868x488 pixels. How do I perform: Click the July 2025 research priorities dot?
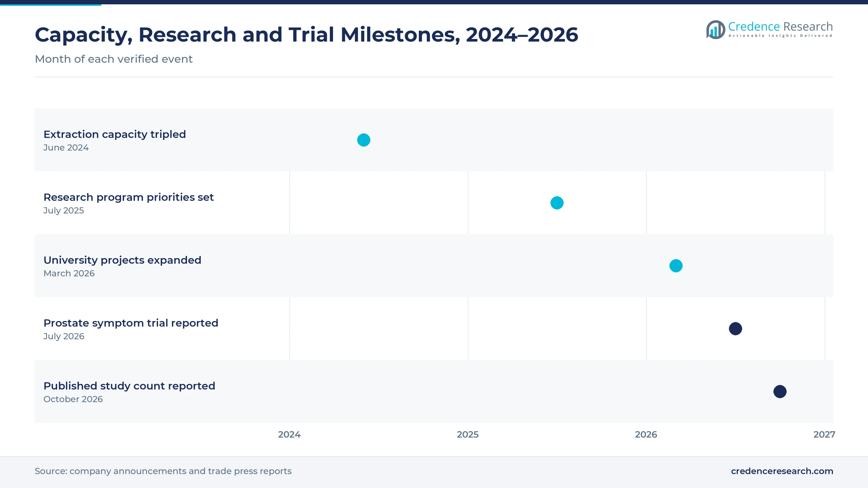tap(557, 203)
